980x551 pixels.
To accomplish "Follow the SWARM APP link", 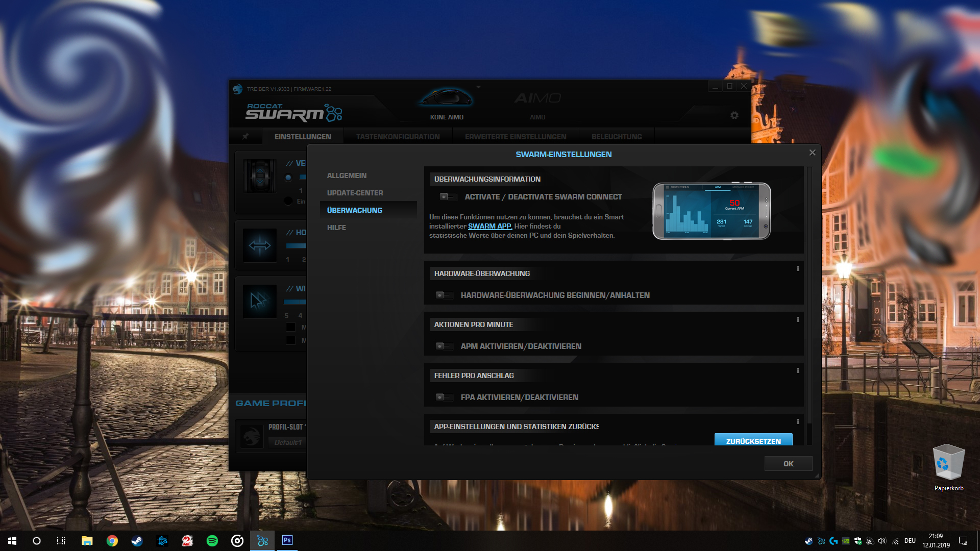I will click(x=489, y=226).
